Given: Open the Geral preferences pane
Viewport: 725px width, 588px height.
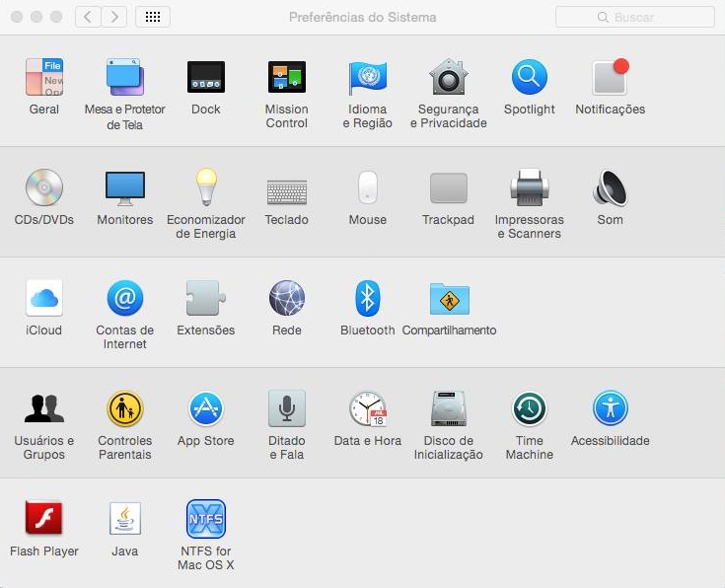Looking at the screenshot, I should 44,78.
